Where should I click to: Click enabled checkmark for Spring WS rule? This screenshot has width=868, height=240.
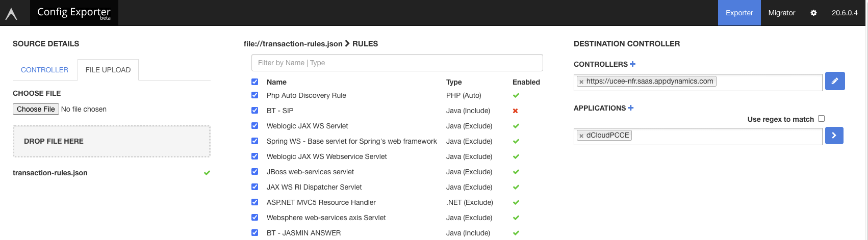click(x=516, y=141)
